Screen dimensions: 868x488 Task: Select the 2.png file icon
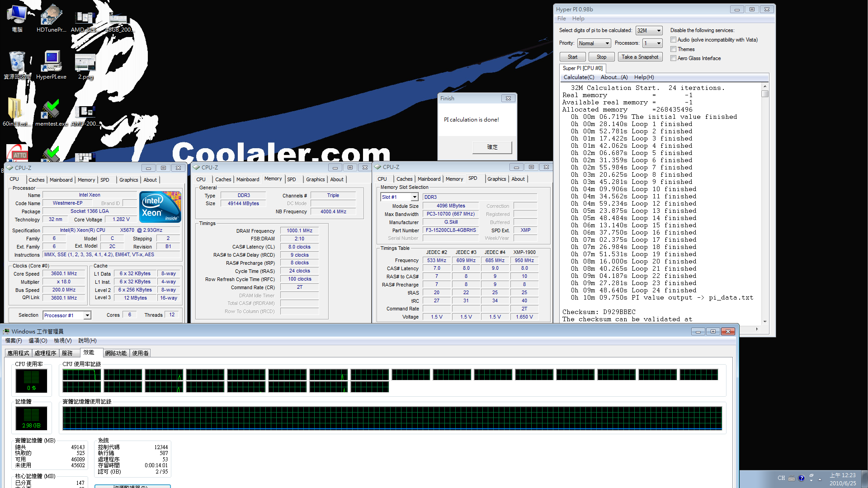tap(85, 66)
